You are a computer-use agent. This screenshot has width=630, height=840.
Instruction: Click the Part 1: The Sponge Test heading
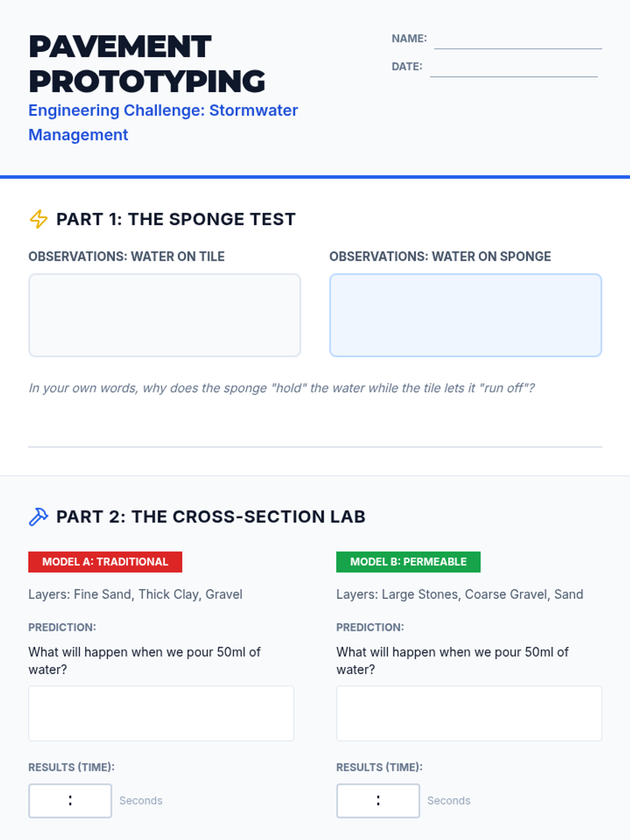tap(176, 219)
